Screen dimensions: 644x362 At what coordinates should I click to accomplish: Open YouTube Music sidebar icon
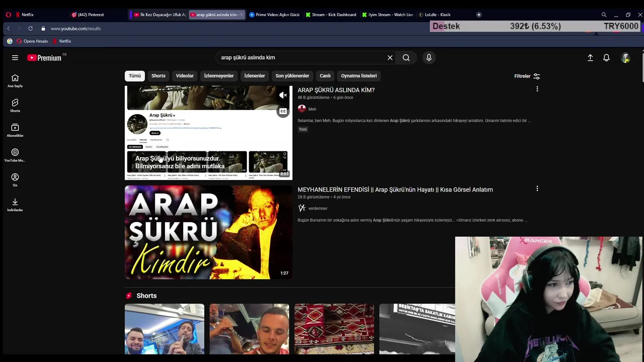click(15, 155)
